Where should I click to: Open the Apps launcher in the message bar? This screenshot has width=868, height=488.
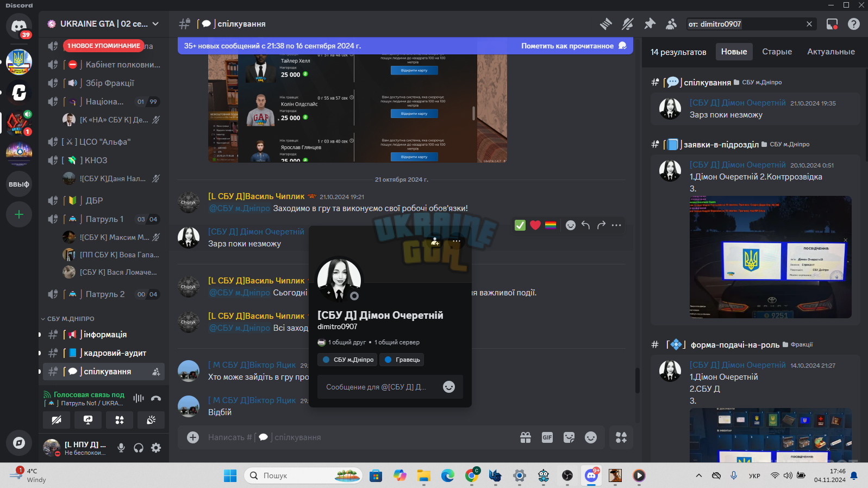(x=621, y=437)
